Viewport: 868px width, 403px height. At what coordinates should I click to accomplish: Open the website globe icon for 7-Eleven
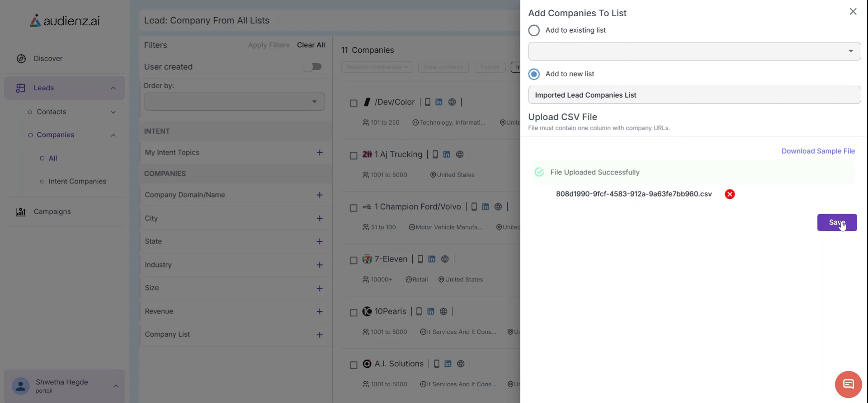[445, 259]
